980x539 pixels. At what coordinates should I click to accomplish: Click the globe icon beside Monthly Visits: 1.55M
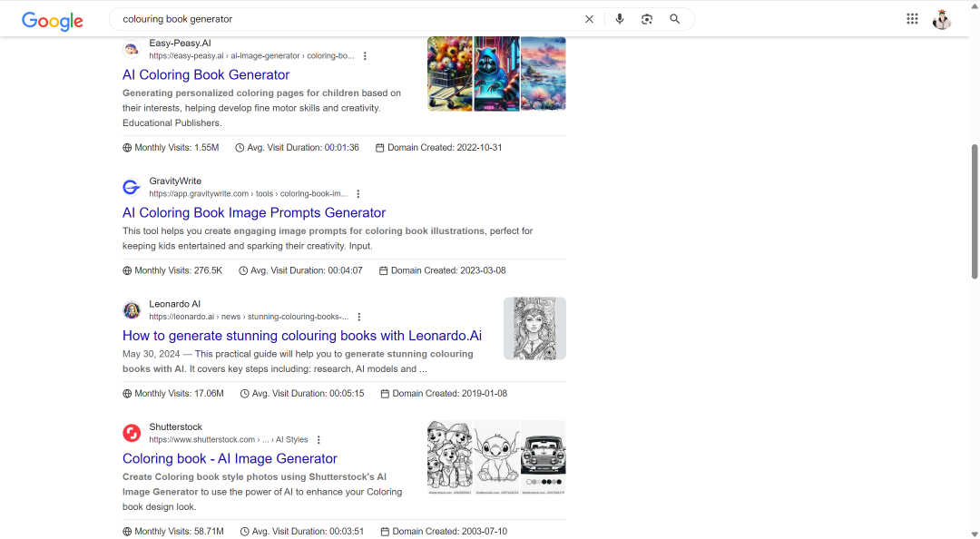coord(127,148)
